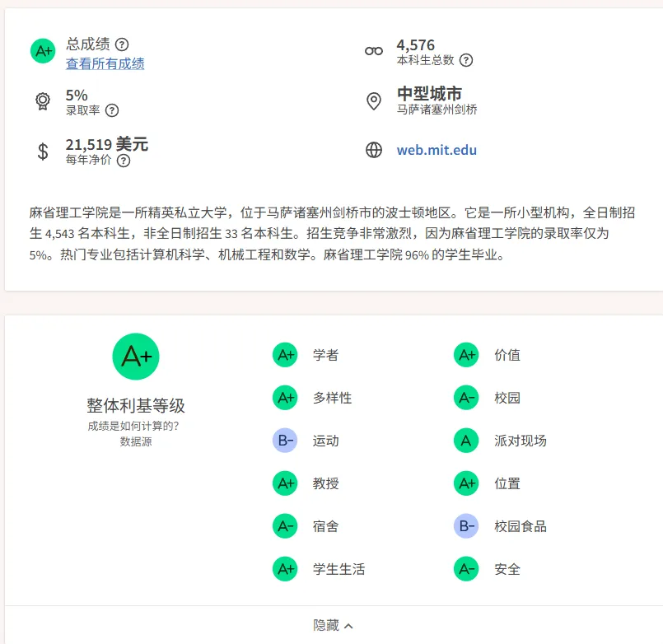Screen dimensions: 663x644
Task: Select the 运动 B- grade badge
Action: tap(286, 441)
